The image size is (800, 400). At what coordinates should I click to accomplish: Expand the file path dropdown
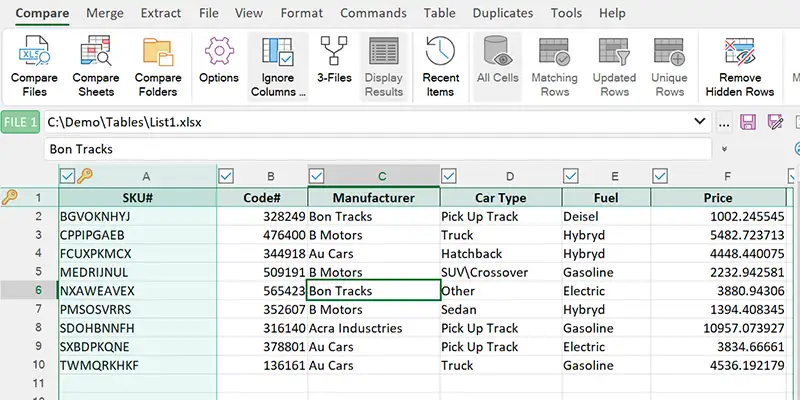[x=699, y=121]
